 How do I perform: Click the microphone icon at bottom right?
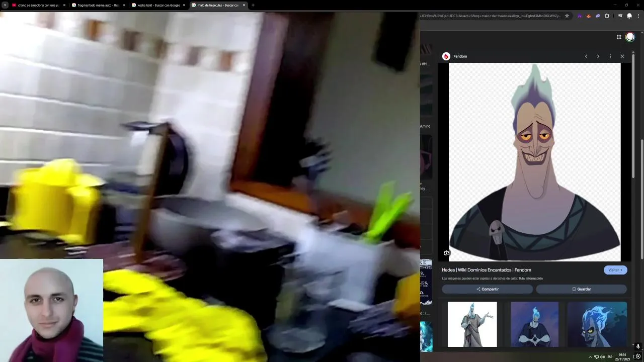pyautogui.click(x=638, y=346)
